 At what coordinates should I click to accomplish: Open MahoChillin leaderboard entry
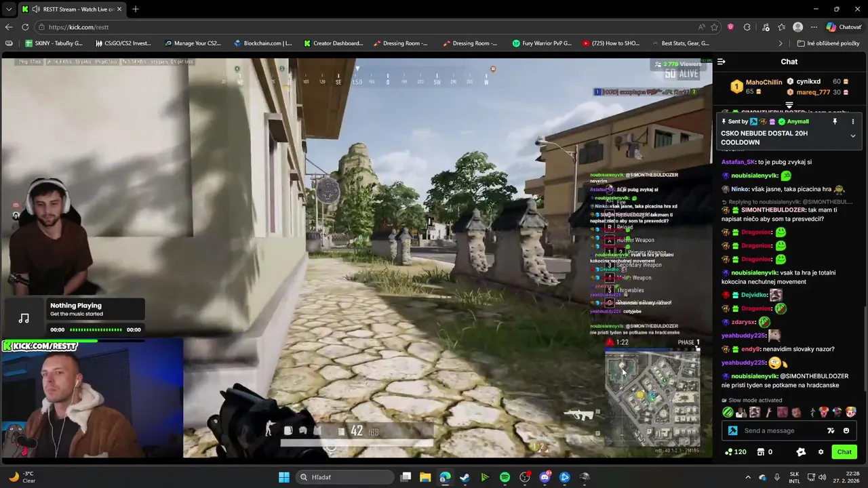coord(755,87)
